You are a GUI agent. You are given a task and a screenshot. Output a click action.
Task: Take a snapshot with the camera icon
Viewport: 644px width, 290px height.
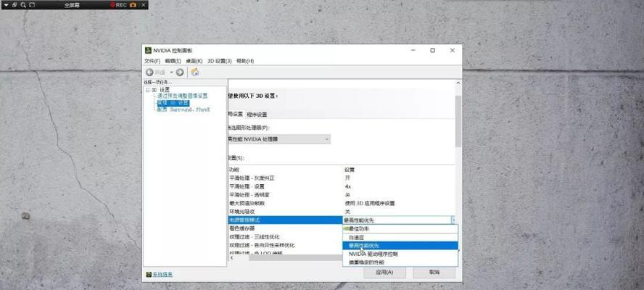pyautogui.click(x=133, y=5)
